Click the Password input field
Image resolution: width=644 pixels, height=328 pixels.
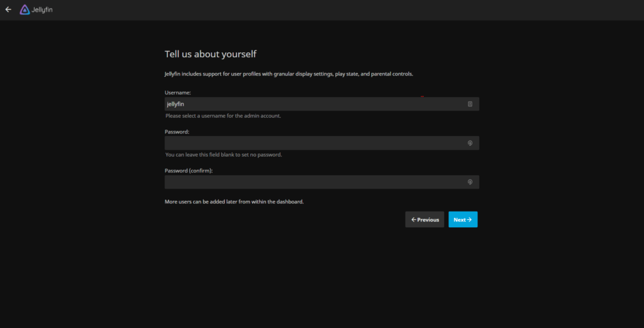[x=321, y=143]
